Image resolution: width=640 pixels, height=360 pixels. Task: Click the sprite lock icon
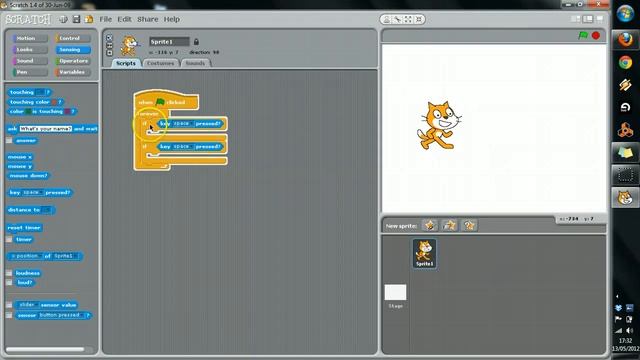(x=196, y=42)
